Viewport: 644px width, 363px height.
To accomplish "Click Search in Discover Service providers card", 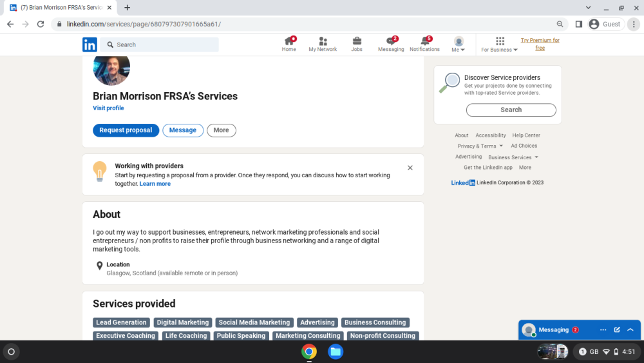I will (511, 110).
